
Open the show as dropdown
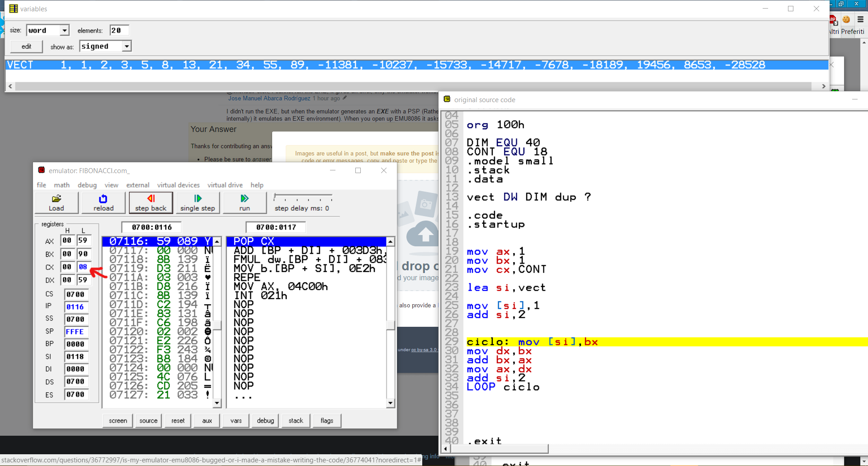(x=127, y=46)
